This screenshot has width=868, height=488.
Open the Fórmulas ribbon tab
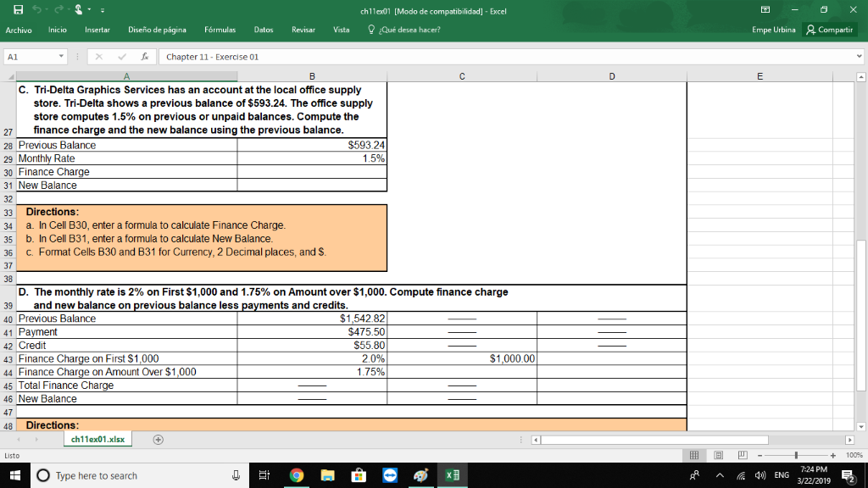(220, 28)
